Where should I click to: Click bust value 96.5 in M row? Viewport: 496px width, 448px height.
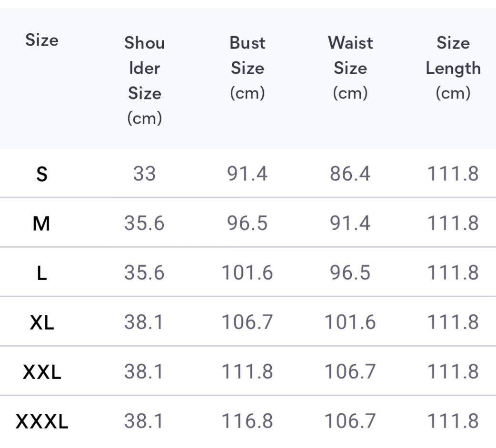[x=247, y=224]
